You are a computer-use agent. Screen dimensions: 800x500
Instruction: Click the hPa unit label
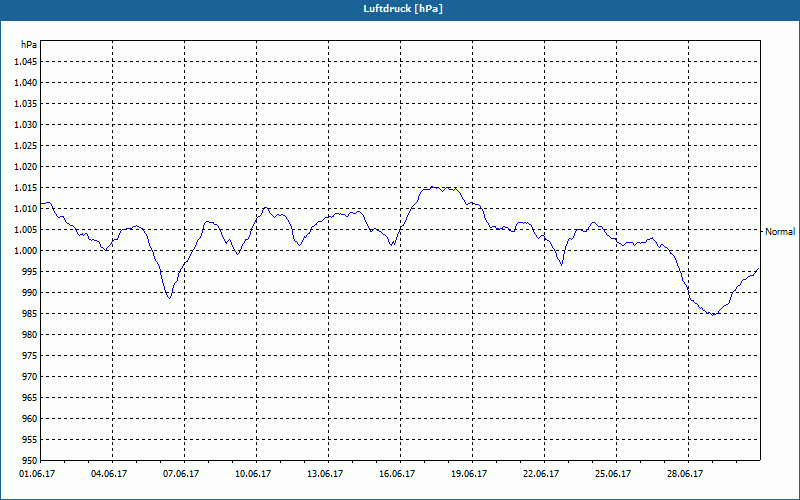(29, 44)
